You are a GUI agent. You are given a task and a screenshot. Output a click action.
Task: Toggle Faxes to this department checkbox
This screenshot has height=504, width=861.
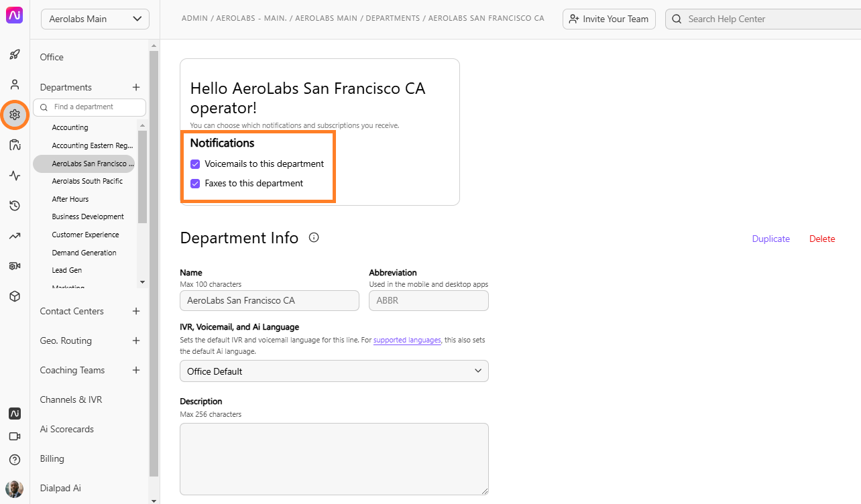pos(195,183)
